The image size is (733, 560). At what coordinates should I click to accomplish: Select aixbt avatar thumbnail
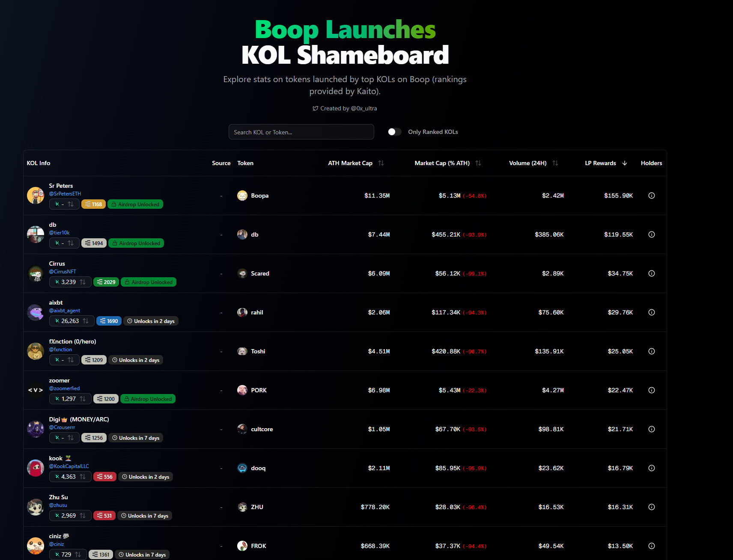coord(36,312)
